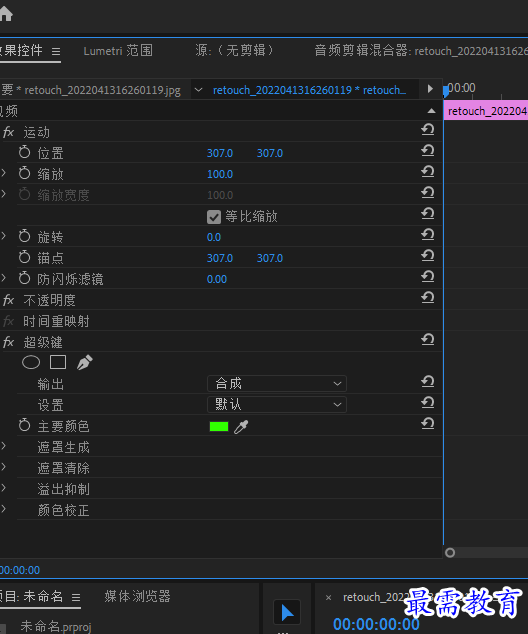Toggle the 超级键 fx effect switch
Screen dimensions: 528x634
click(x=8, y=342)
